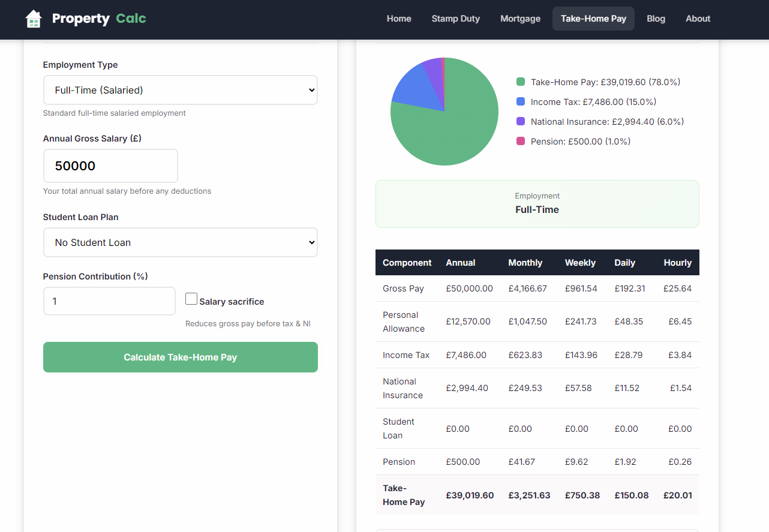Click the pink Pension legend swatch
Screen dimensions: 769x532
coord(521,142)
